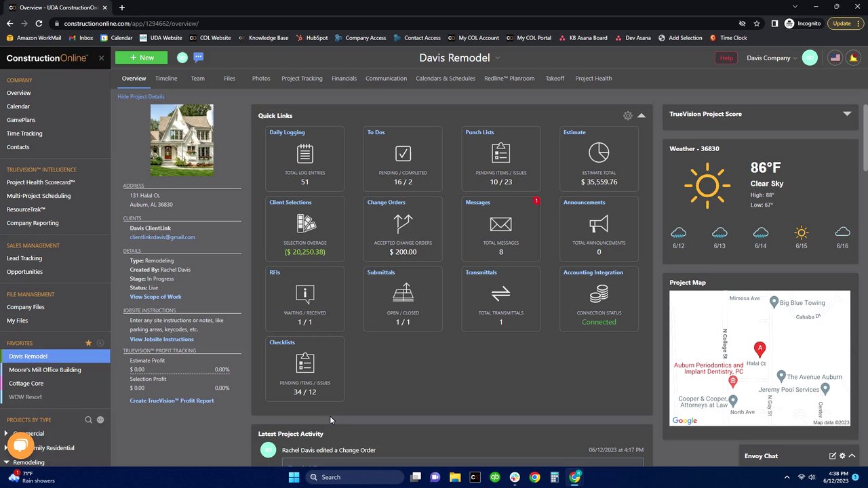This screenshot has height=488, width=868.
Task: Open the blue chat bubble icon beside New
Action: 199,58
